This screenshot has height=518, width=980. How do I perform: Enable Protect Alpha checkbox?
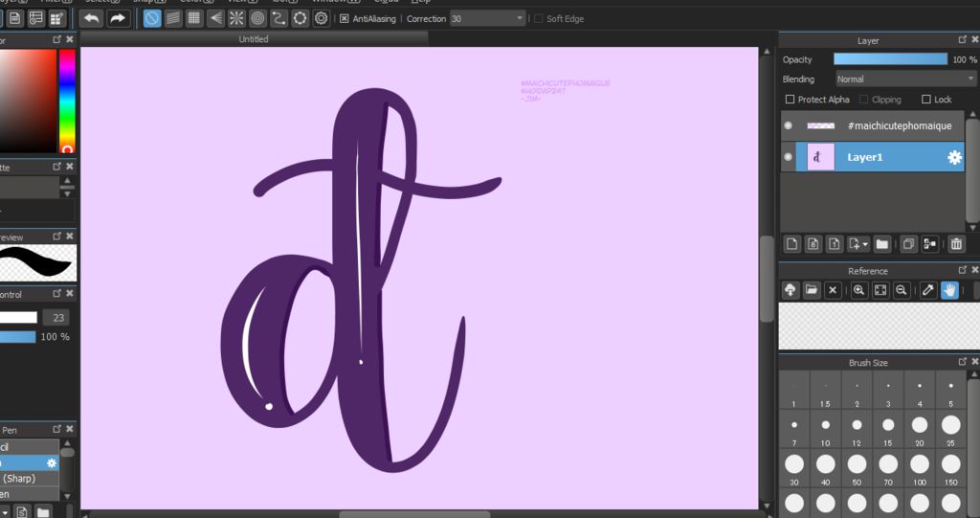click(790, 100)
